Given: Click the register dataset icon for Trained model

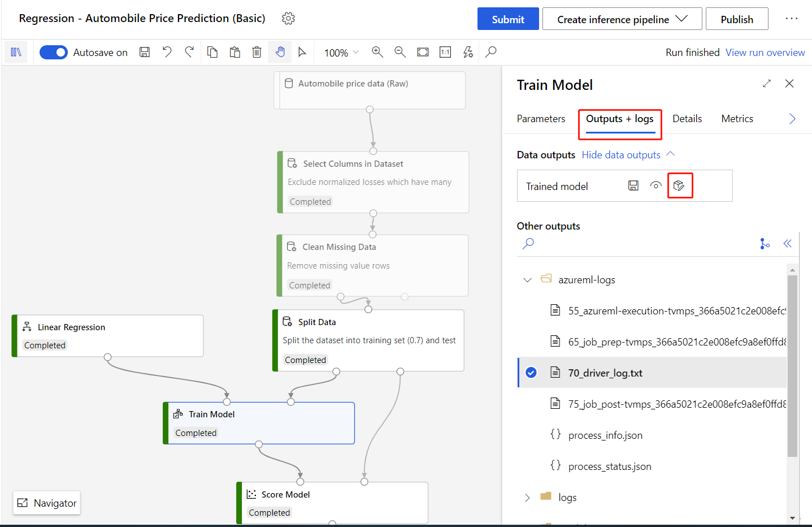Looking at the screenshot, I should (x=679, y=185).
